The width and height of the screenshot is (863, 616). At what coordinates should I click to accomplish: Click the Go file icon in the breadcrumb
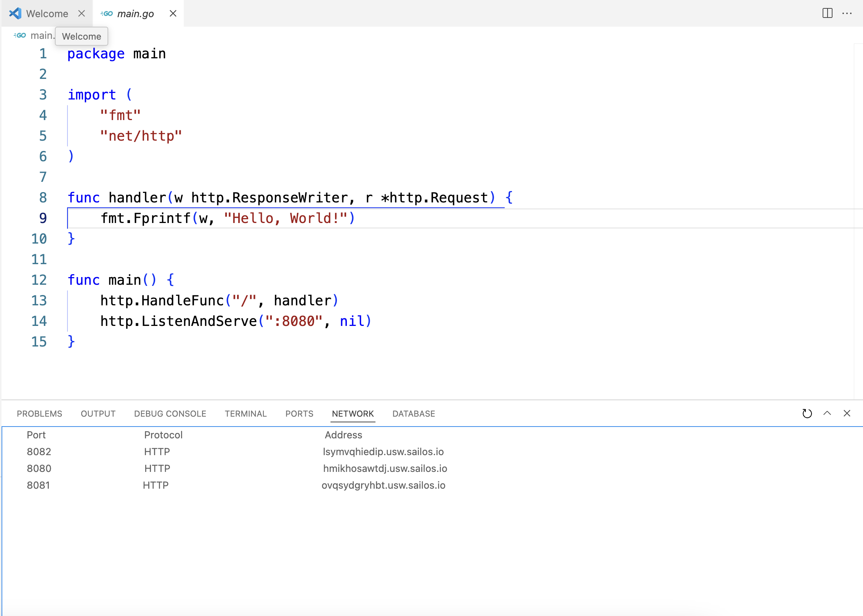pos(20,35)
